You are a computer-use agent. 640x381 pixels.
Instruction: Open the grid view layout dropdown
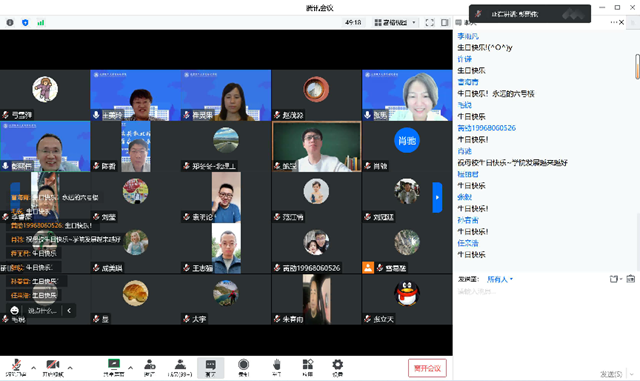tap(395, 22)
